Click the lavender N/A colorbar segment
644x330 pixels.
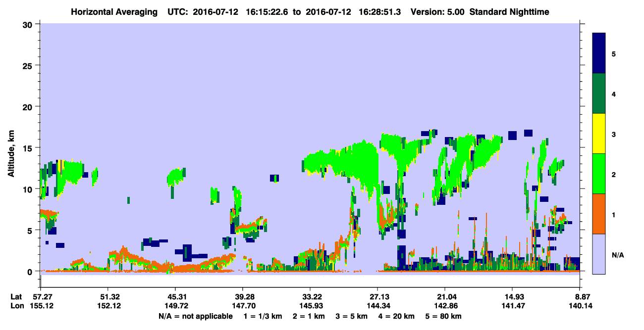coord(599,254)
